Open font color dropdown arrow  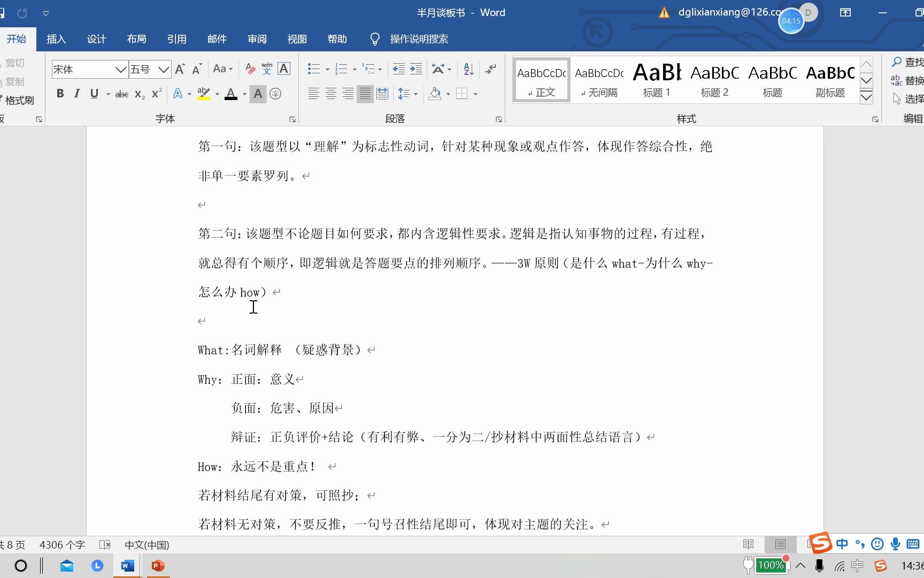coord(244,94)
